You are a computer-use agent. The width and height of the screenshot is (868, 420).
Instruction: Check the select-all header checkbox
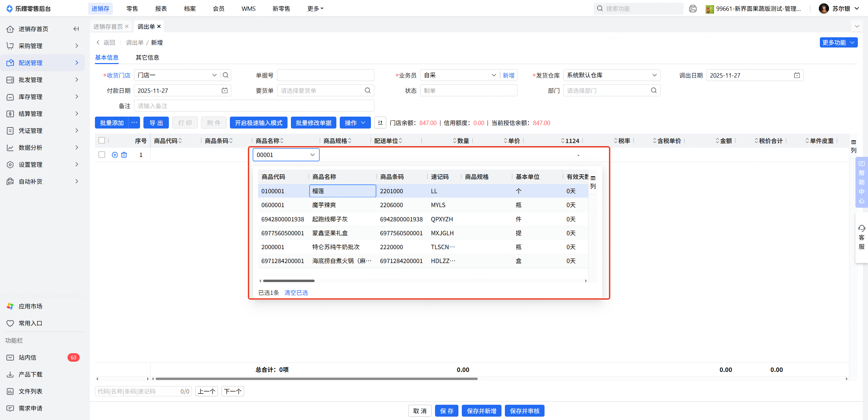point(102,140)
